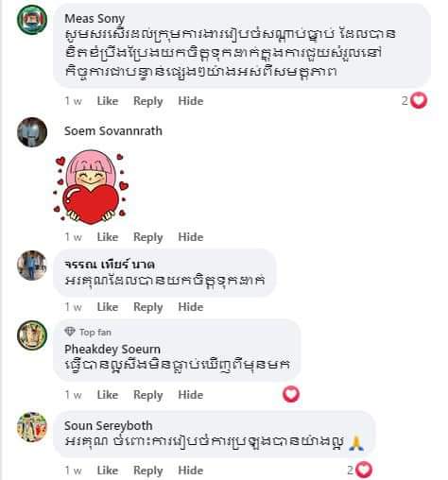Open the Thai-named commenter's avatar
Screen dimensions: 448x480
click(32, 266)
